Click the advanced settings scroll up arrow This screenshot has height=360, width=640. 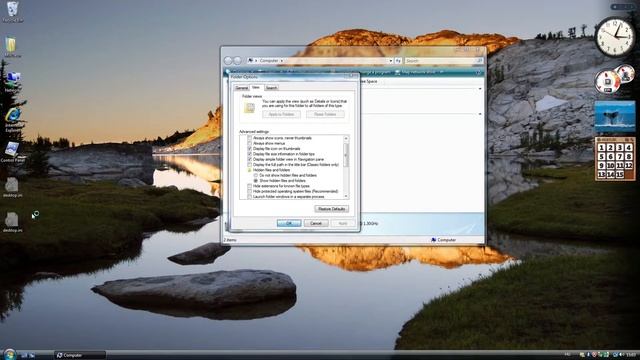[x=346, y=138]
